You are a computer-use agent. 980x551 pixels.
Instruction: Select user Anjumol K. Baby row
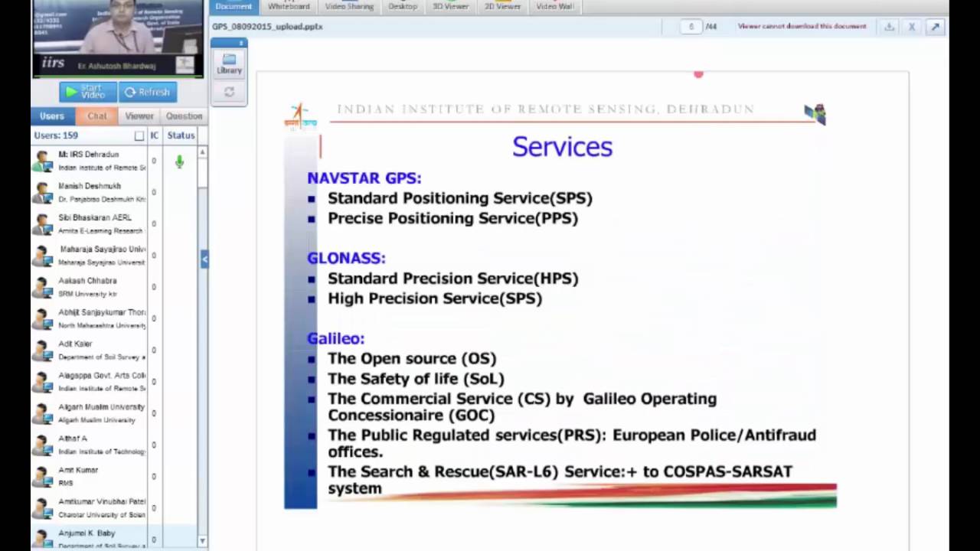(114, 538)
